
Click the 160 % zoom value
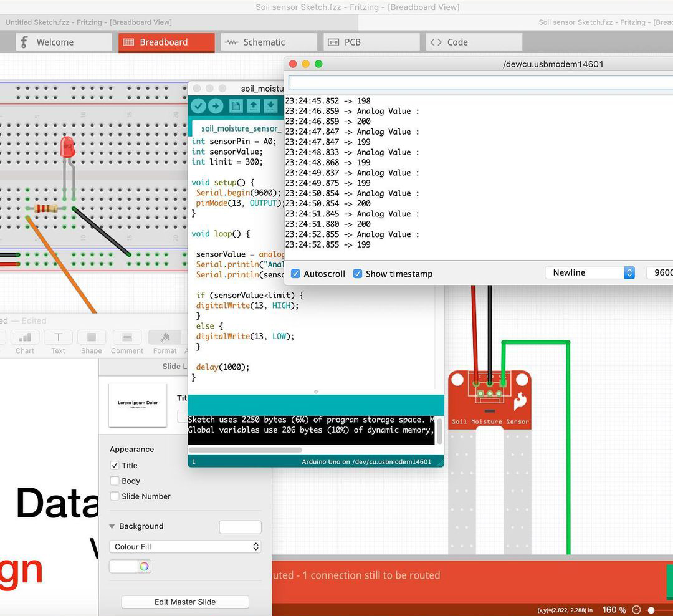(x=614, y=610)
